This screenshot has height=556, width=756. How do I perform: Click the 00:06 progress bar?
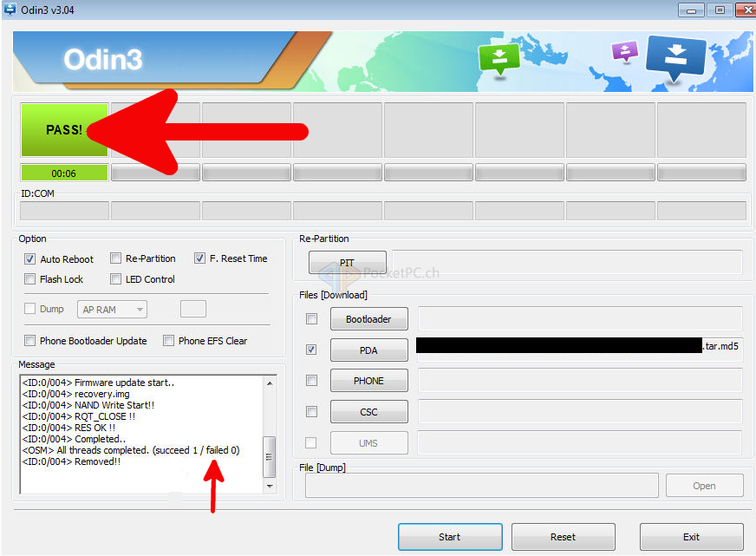64,173
